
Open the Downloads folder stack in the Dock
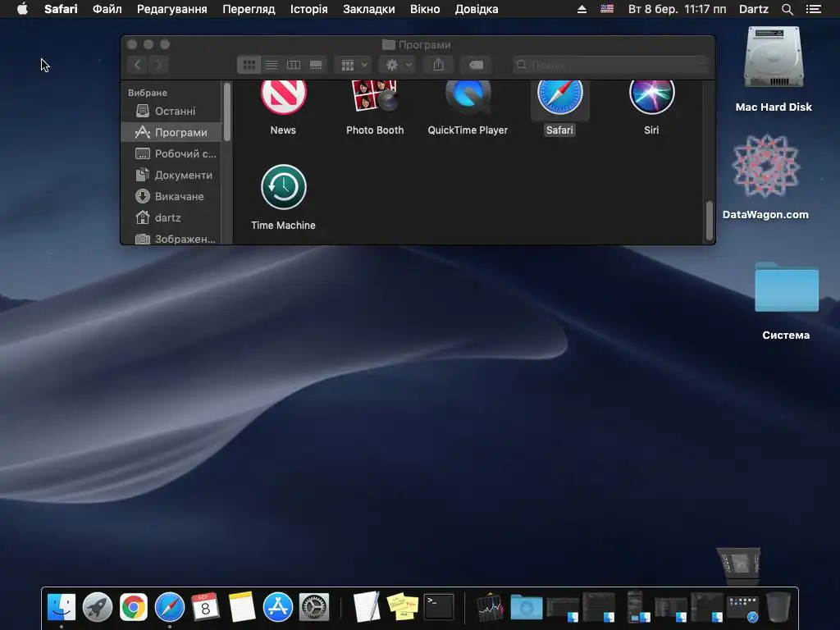coord(526,608)
